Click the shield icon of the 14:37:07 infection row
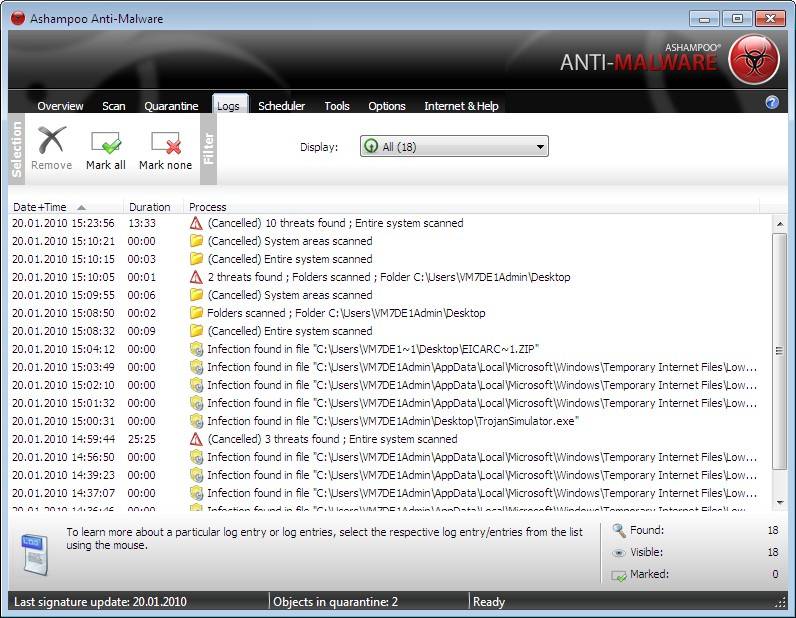The width and height of the screenshot is (796, 618). click(196, 493)
